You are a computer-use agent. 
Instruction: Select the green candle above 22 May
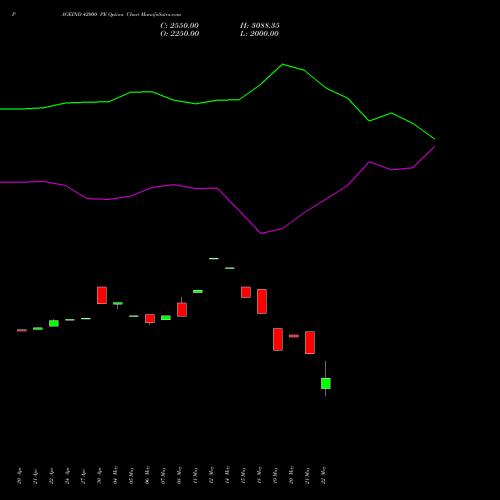coord(326,383)
